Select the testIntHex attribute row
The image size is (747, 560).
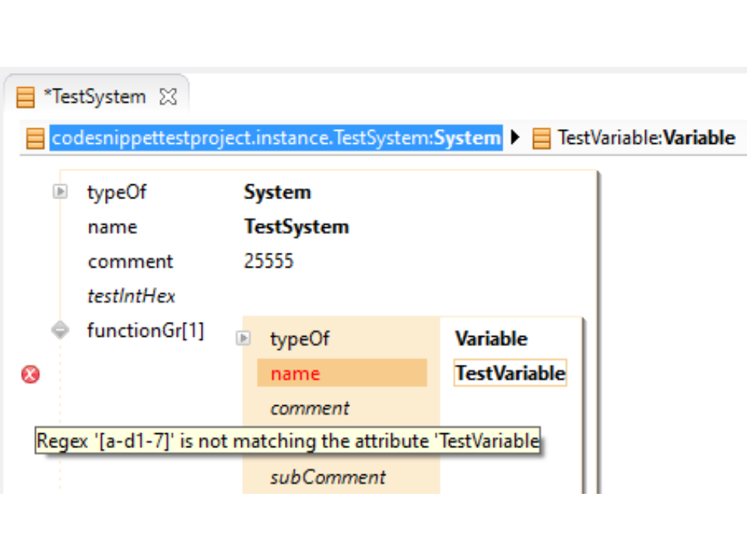[x=132, y=296]
